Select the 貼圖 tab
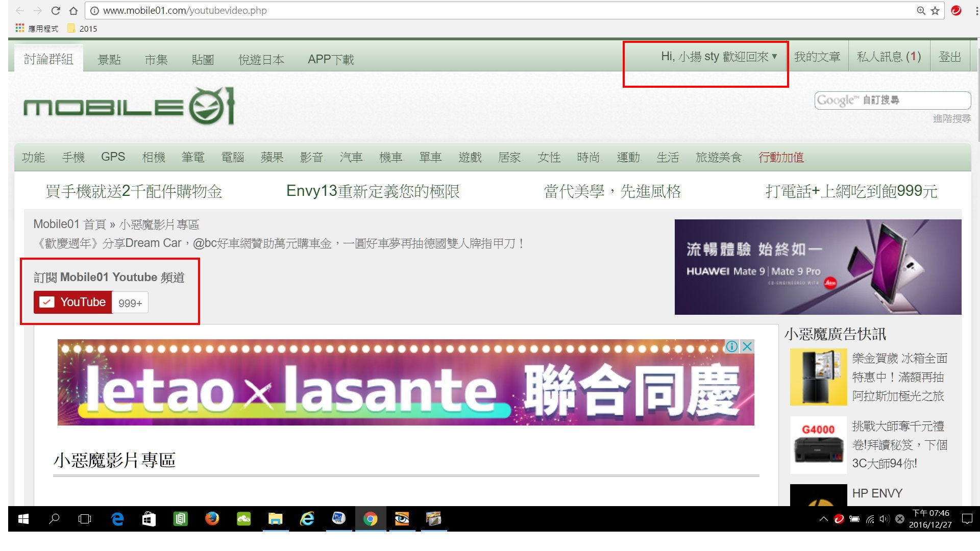The width and height of the screenshot is (980, 551). pyautogui.click(x=203, y=60)
